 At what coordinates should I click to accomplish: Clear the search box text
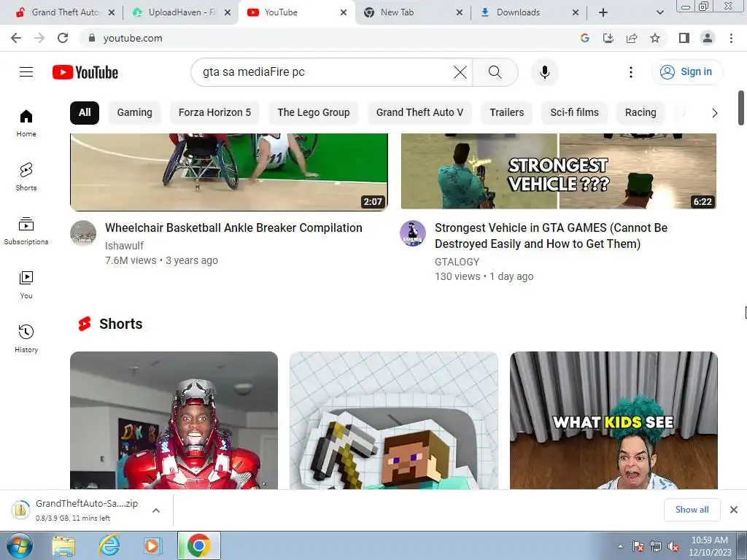[460, 72]
